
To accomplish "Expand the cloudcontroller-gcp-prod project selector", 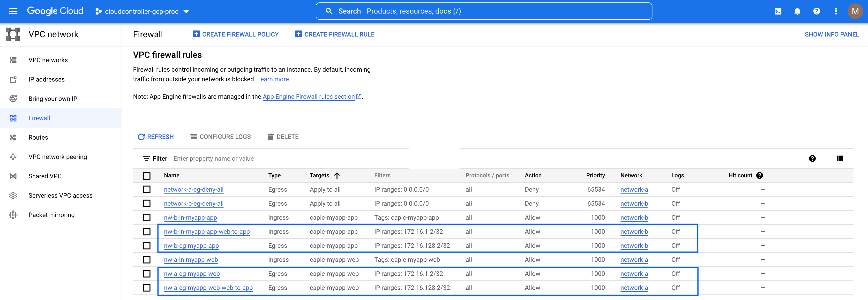I will click(142, 11).
